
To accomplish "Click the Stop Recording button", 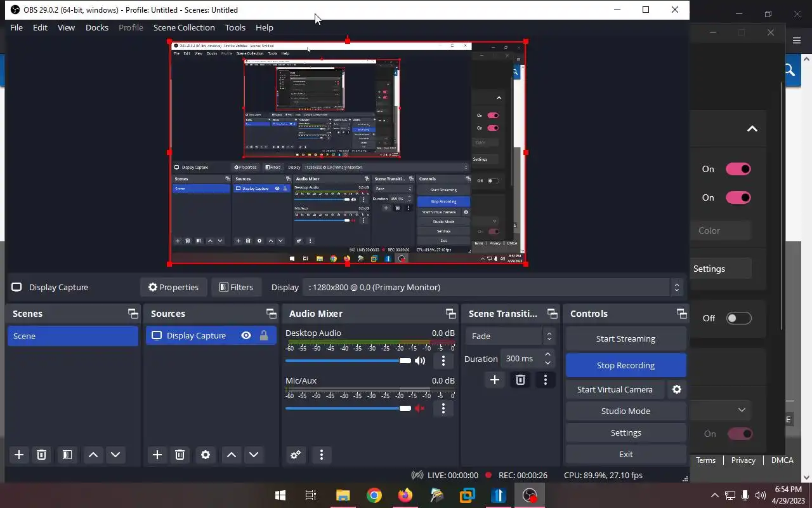I will pos(625,365).
